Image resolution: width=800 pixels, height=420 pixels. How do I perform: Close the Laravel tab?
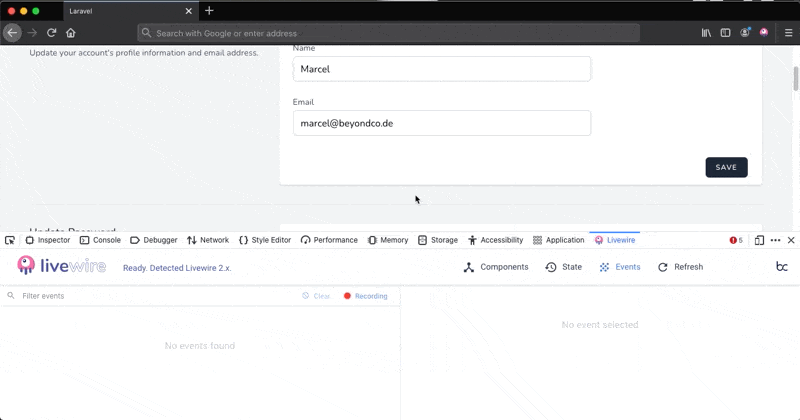[x=189, y=11]
